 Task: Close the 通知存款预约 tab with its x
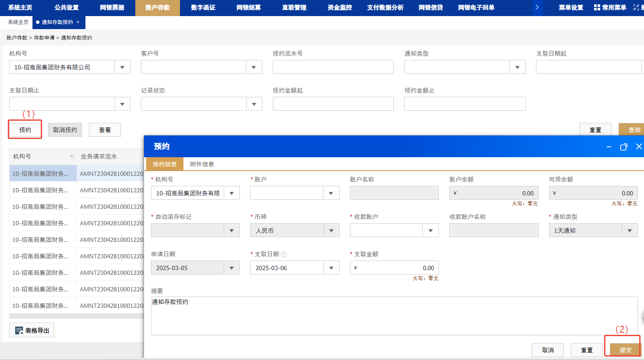point(78,22)
